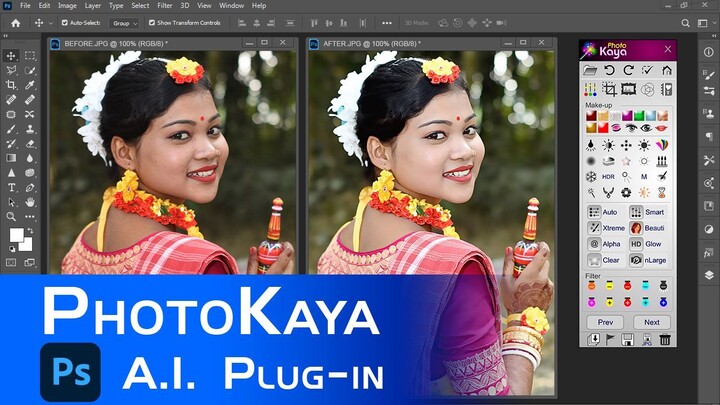Pick the Eyedropper tool
This screenshot has width=720, height=405.
30,85
